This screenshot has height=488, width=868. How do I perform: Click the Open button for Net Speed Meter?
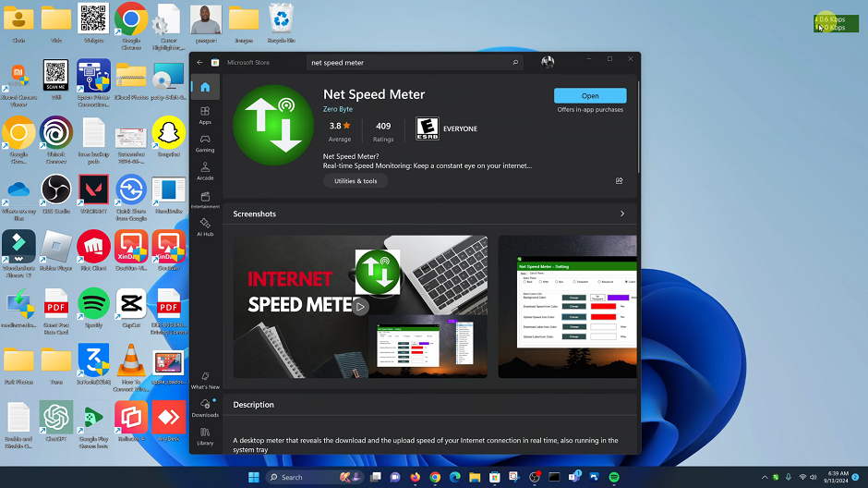(590, 96)
